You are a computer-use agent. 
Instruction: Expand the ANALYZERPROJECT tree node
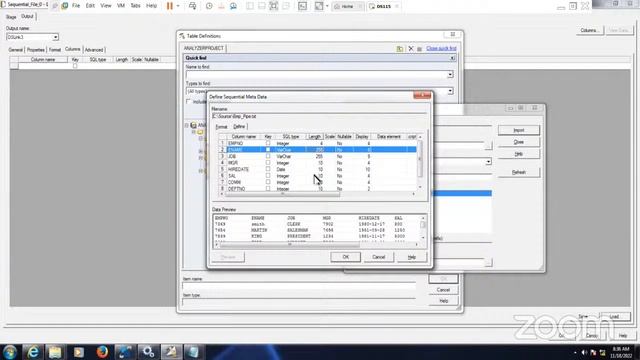(x=187, y=125)
